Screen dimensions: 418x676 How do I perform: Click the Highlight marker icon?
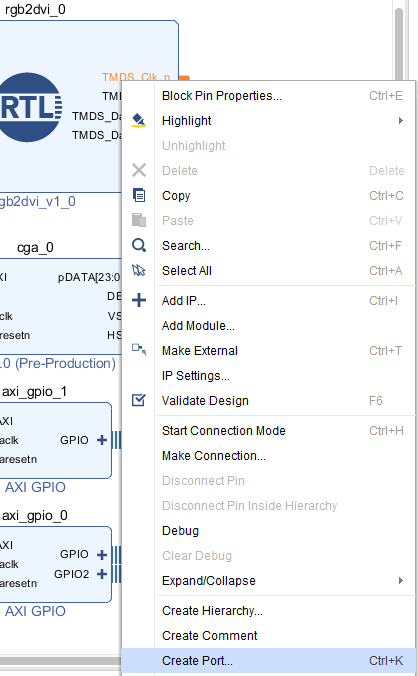pyautogui.click(x=139, y=120)
